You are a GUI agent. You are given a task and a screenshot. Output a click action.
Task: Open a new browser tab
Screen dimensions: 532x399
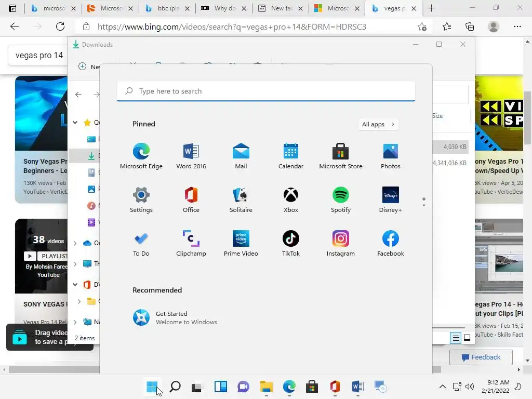click(431, 8)
